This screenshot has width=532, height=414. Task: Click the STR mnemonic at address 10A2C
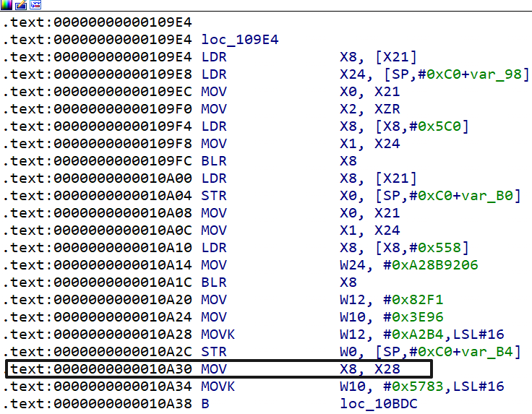pyautogui.click(x=214, y=352)
